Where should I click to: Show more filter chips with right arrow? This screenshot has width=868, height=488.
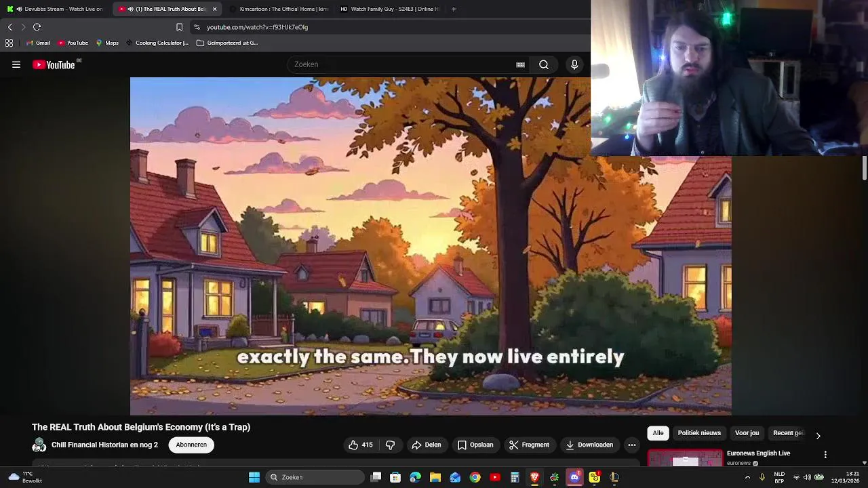click(818, 436)
